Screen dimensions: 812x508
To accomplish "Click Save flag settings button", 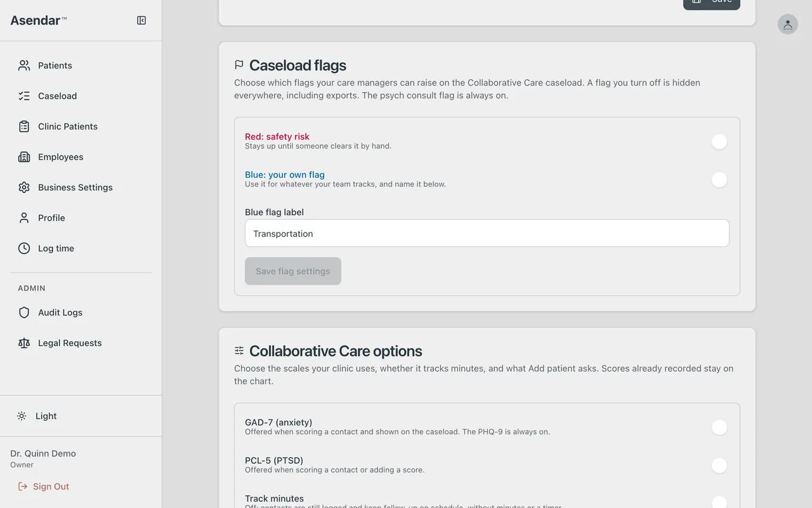I will pos(293,271).
